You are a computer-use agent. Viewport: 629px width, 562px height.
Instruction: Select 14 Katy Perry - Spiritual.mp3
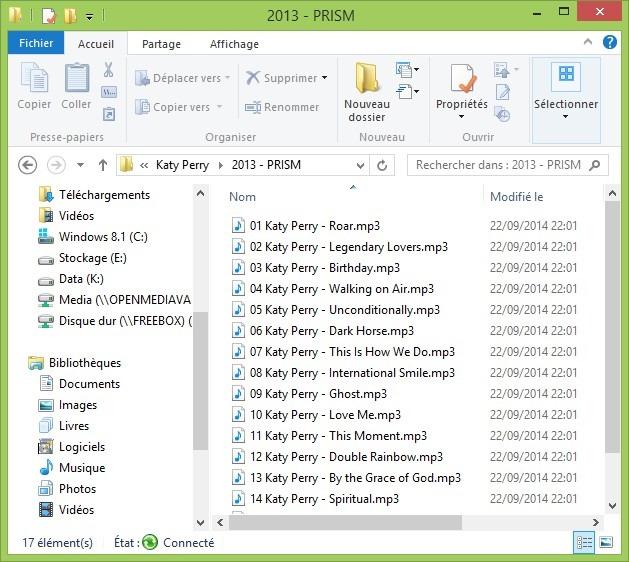tap(315, 499)
